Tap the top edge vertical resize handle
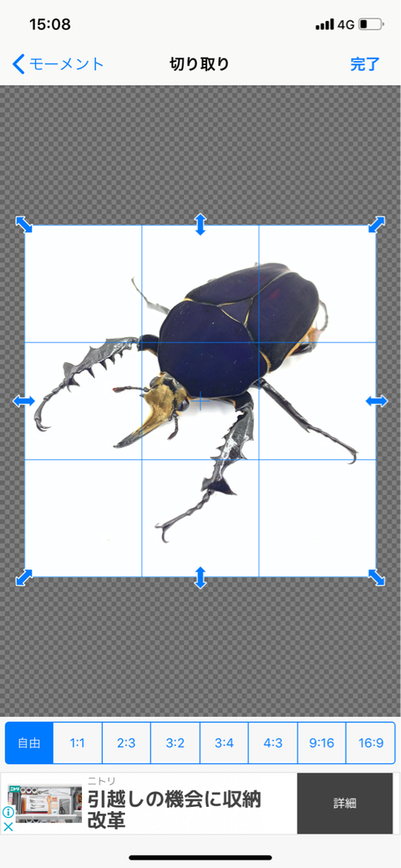Image resolution: width=401 pixels, height=868 pixels. (x=200, y=224)
